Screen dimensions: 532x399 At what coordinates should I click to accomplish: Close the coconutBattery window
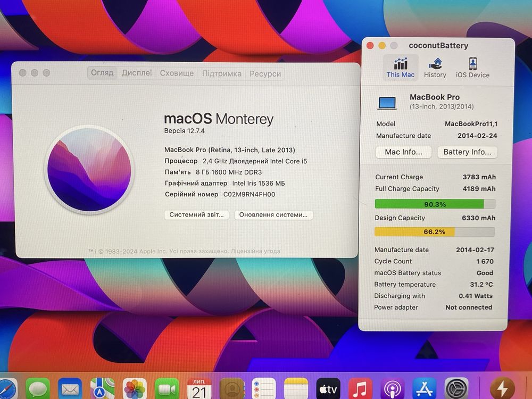(370, 45)
